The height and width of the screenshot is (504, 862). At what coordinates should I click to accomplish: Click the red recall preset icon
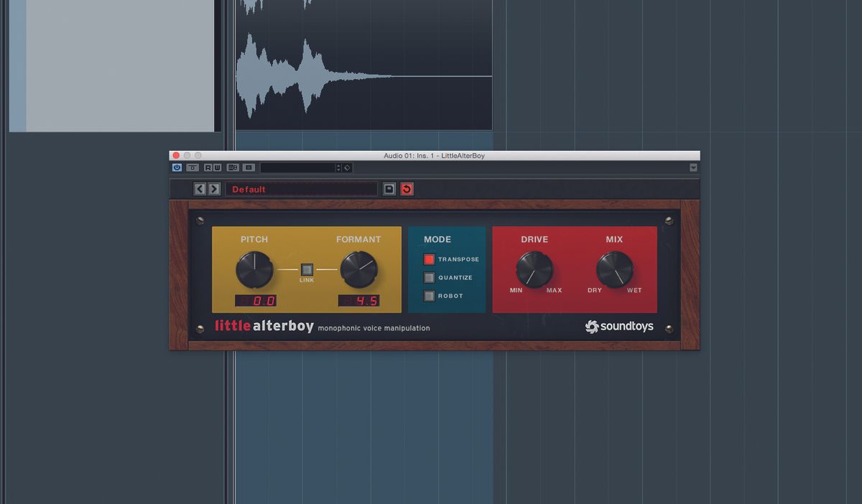coord(407,189)
